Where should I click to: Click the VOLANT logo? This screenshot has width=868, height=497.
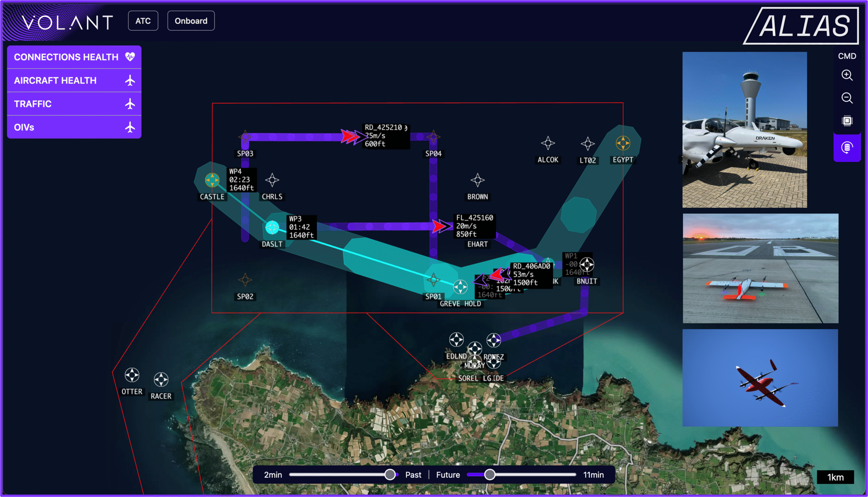(x=67, y=22)
